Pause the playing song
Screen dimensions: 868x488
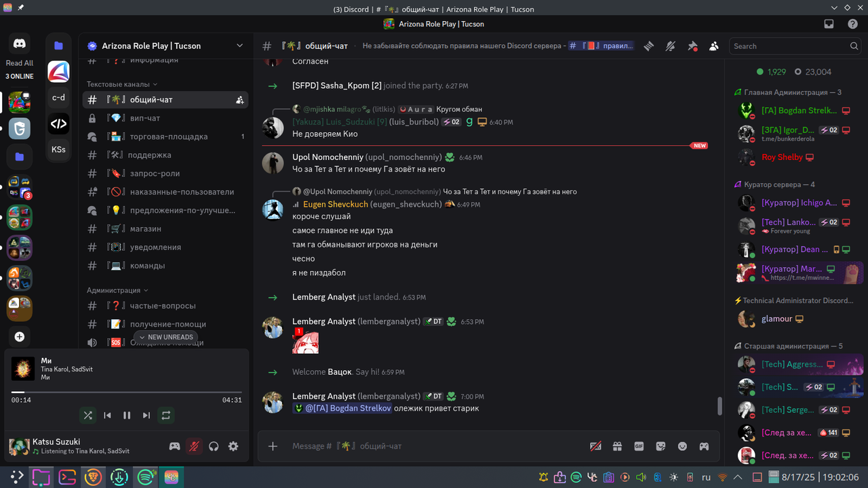tap(127, 415)
